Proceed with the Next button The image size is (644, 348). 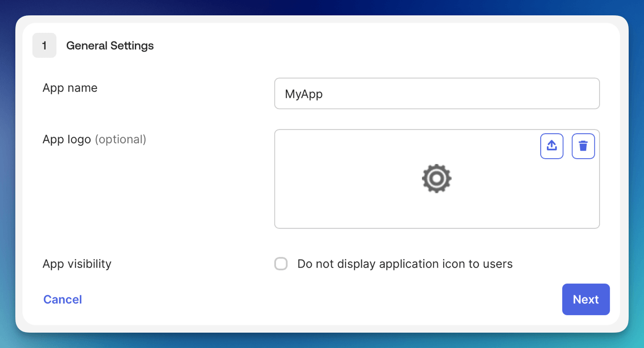coord(586,299)
